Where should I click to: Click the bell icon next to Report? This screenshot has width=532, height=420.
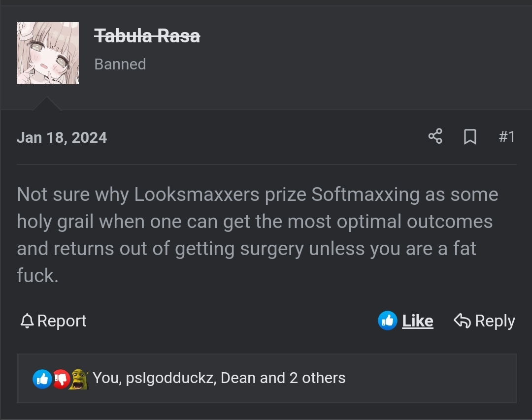[x=28, y=321]
